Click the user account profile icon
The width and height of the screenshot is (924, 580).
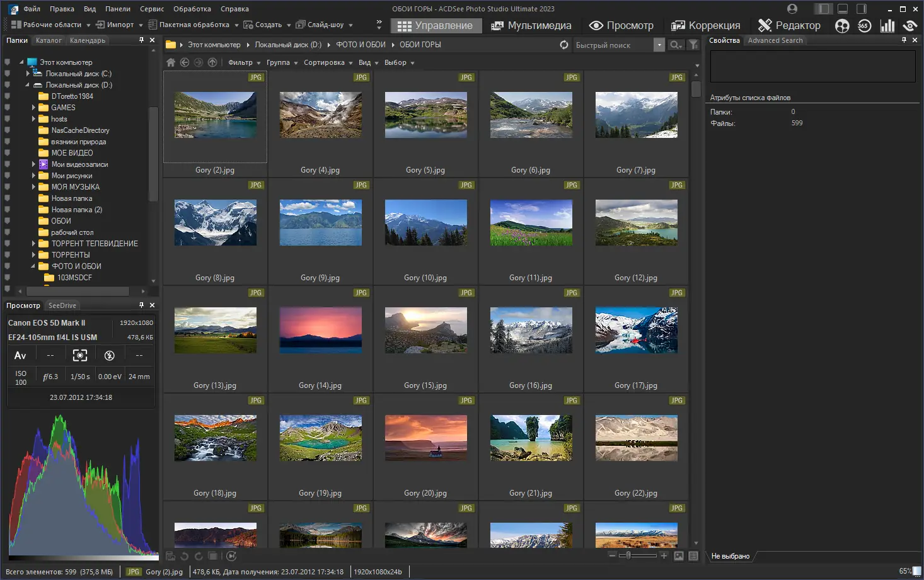[792, 9]
